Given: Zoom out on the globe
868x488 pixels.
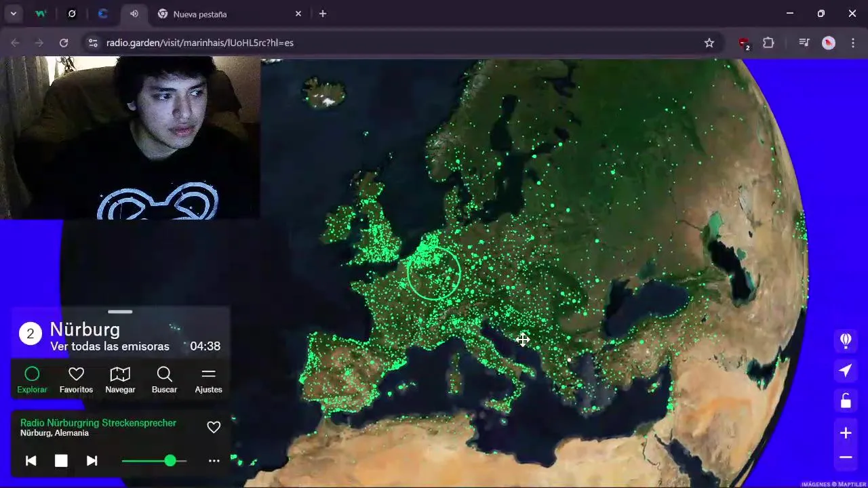Looking at the screenshot, I should tap(846, 457).
